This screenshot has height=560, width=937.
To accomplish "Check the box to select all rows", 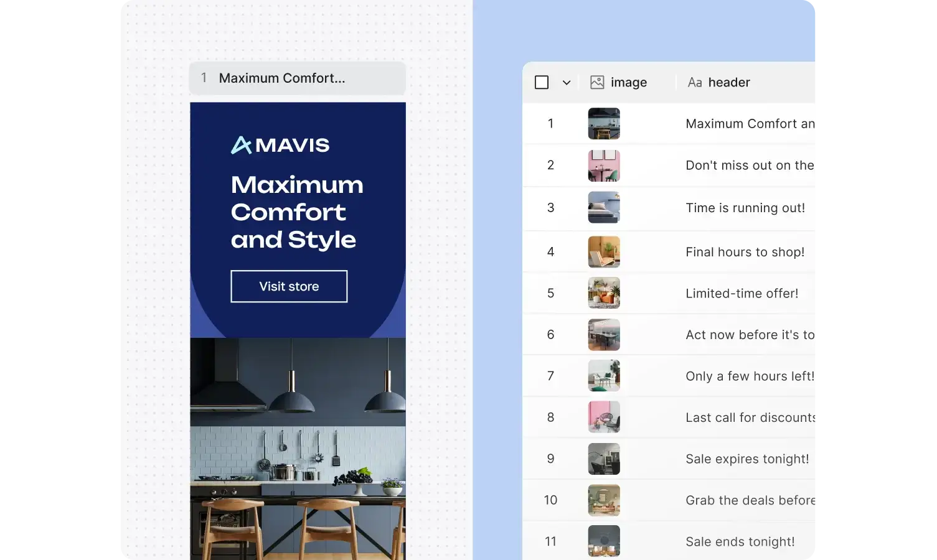I will (542, 82).
